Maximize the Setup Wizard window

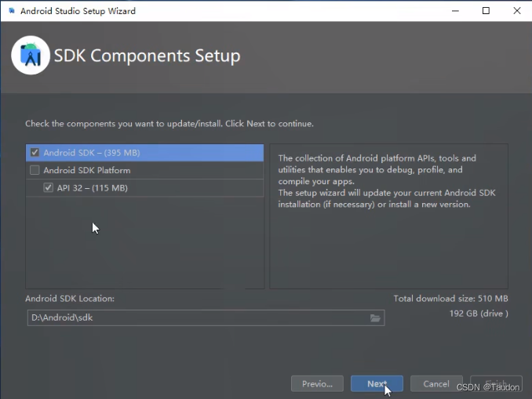click(486, 11)
